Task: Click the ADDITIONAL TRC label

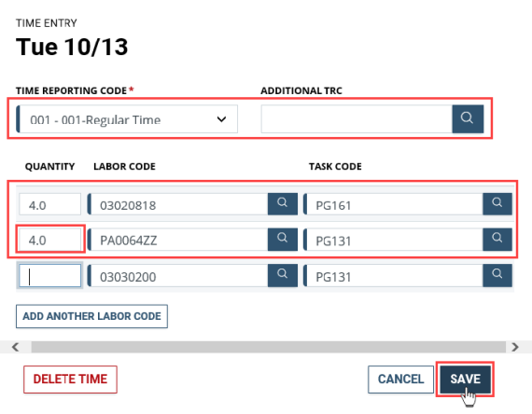Action: [301, 90]
